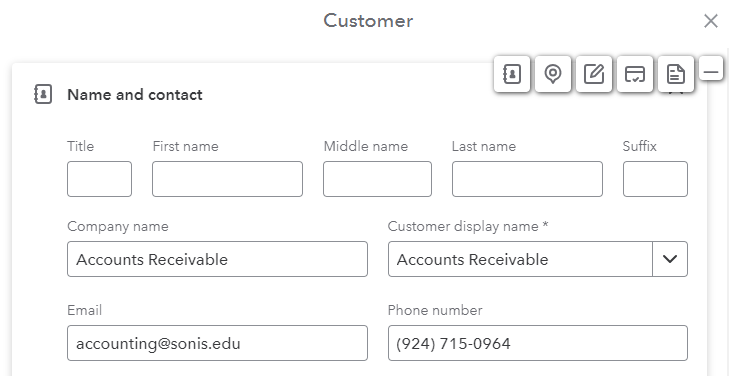The height and width of the screenshot is (376, 729).
Task: Click the Suffix label
Action: coord(639,146)
